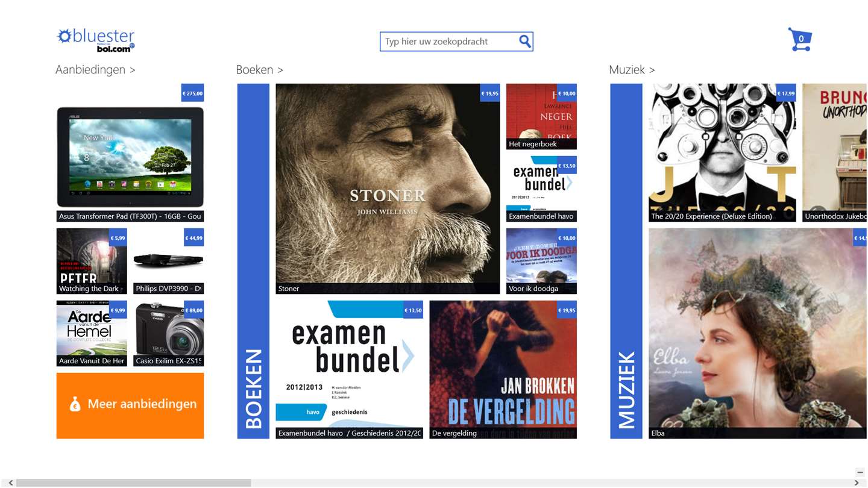Click the scrollbar right arrow
Screen dimensions: 868x488
(x=857, y=483)
